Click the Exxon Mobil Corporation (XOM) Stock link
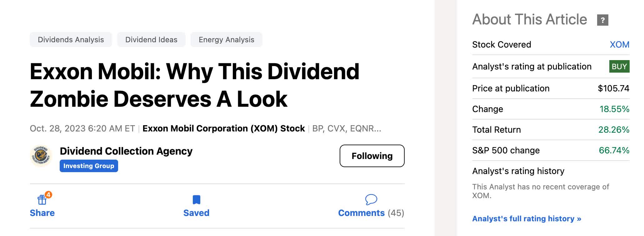This screenshot has width=644, height=236. tap(223, 128)
